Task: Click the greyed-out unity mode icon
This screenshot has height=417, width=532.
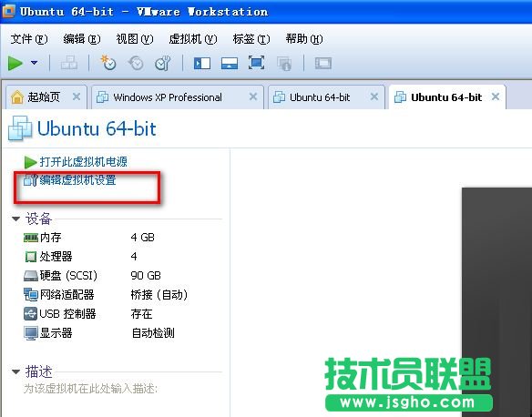Action: (x=284, y=64)
